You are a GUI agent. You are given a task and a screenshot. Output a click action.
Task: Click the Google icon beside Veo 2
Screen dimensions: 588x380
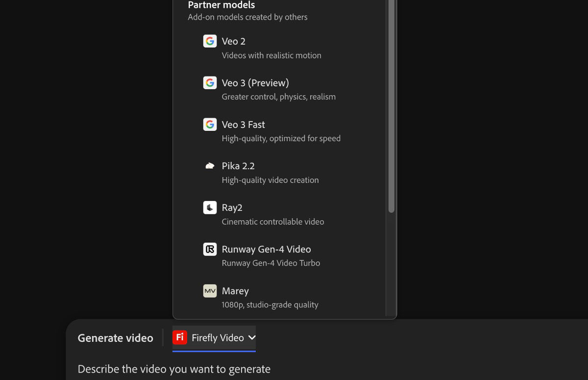pos(210,41)
